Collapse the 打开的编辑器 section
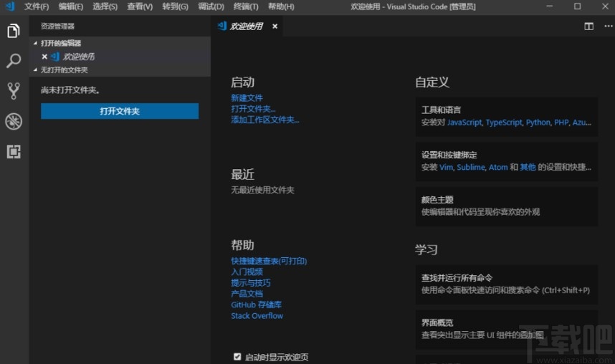 click(x=61, y=43)
